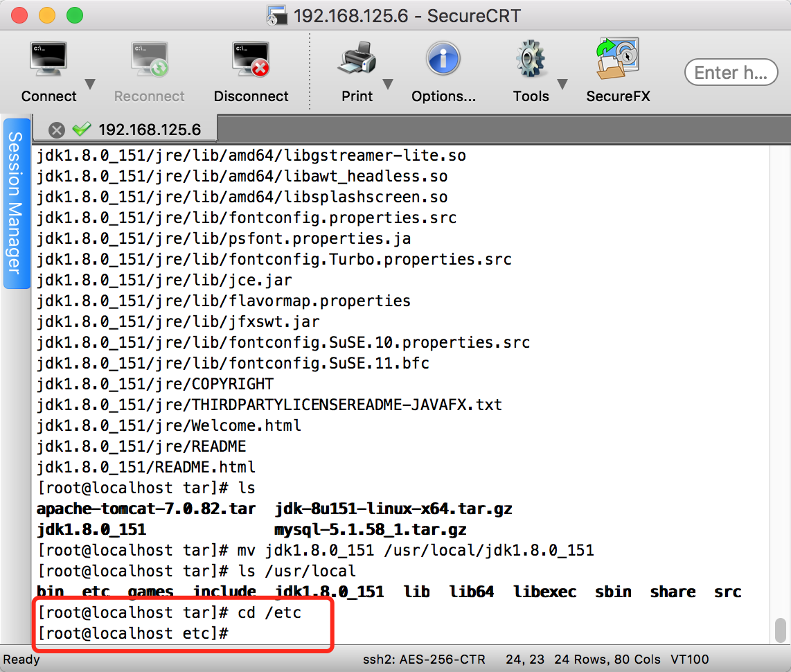Click the apache-tomcat-7.0.82.tar filename
This screenshot has width=791, height=672.
(146, 509)
